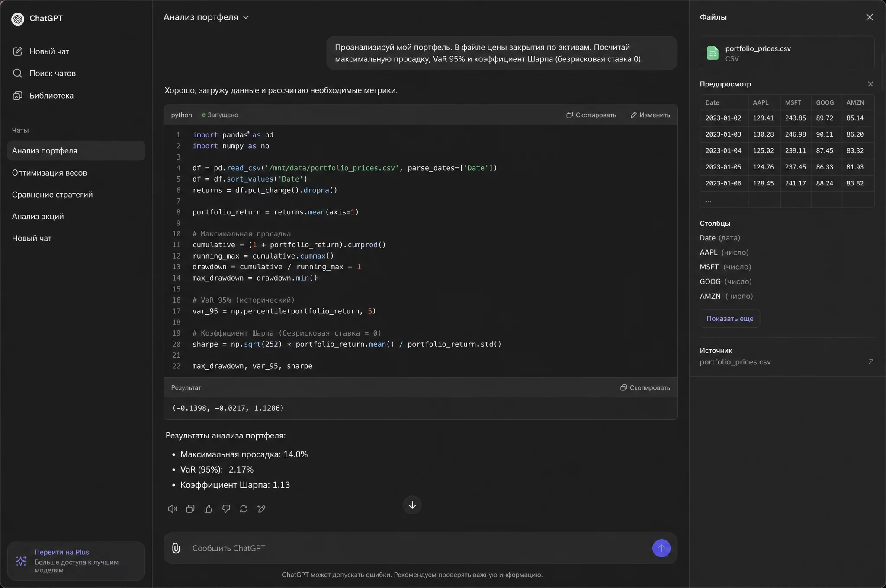Click the copy response icon below answer
Viewport: 886px width, 588px height.
click(190, 509)
